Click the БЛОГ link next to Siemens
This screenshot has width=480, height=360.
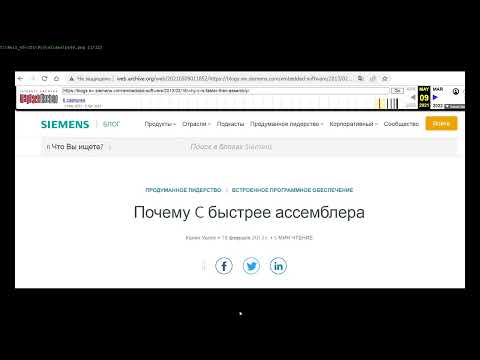(x=111, y=124)
